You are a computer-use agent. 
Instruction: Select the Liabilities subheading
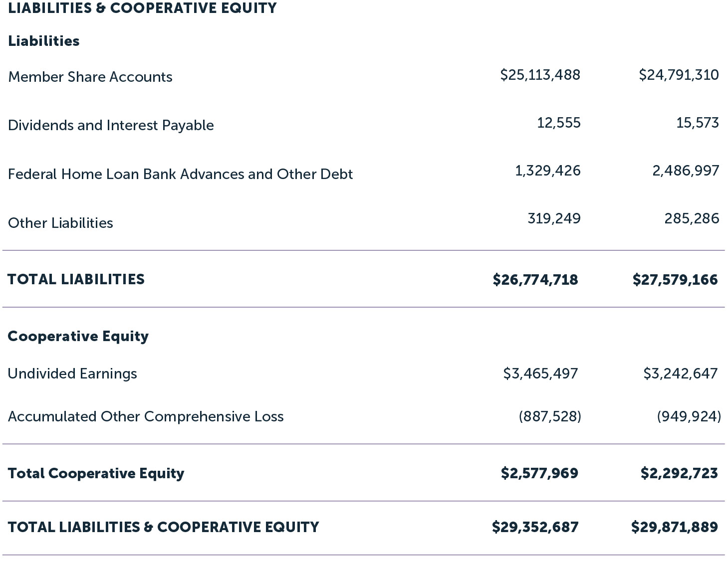pyautogui.click(x=44, y=41)
